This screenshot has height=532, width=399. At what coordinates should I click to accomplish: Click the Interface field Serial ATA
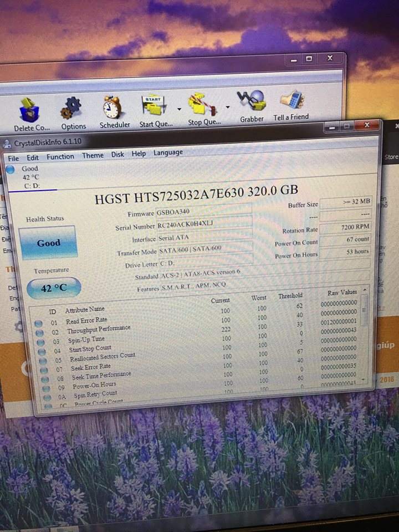205,236
